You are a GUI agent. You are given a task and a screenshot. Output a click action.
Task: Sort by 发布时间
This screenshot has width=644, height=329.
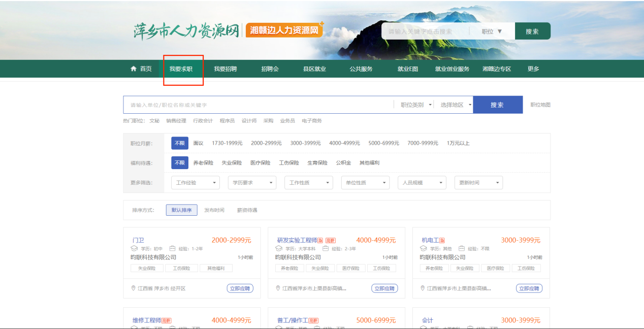click(214, 210)
